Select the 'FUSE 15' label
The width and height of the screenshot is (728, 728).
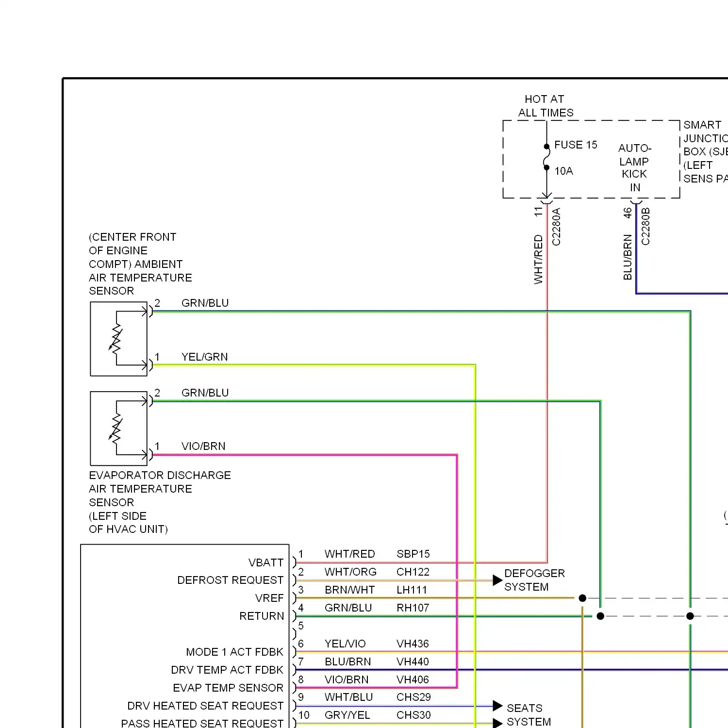576,145
